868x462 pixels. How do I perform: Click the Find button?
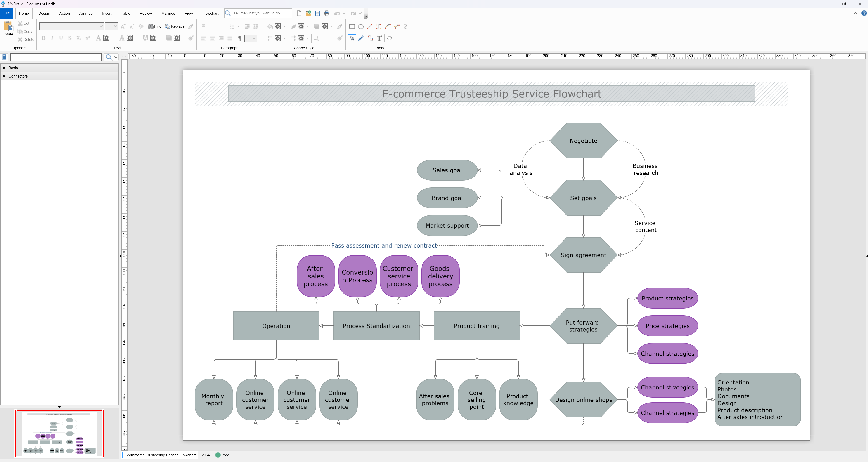point(155,26)
